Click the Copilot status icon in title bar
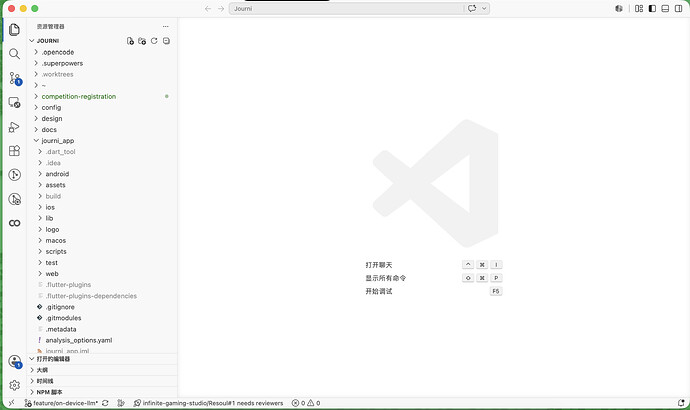 point(619,8)
